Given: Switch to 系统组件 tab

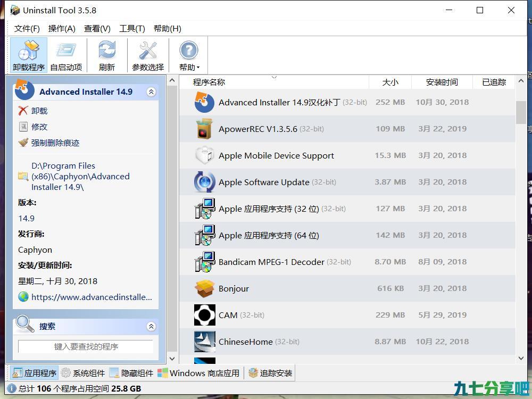Looking at the screenshot, I should (x=83, y=373).
